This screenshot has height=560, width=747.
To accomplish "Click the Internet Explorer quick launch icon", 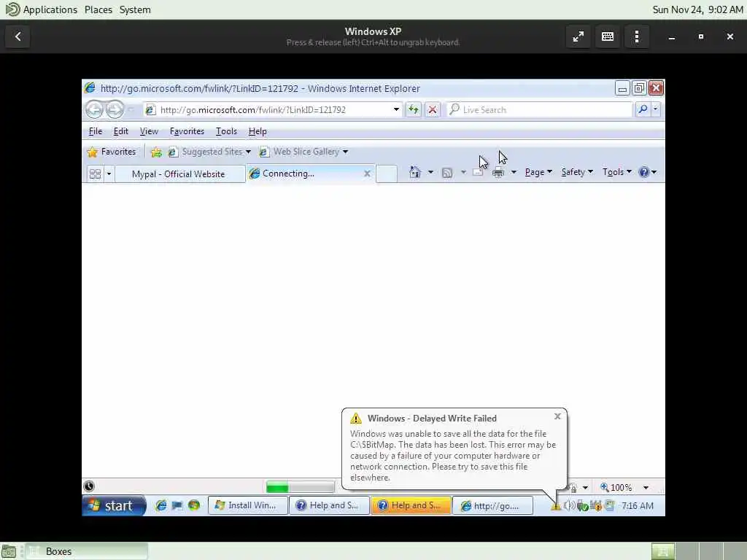I will 161,505.
